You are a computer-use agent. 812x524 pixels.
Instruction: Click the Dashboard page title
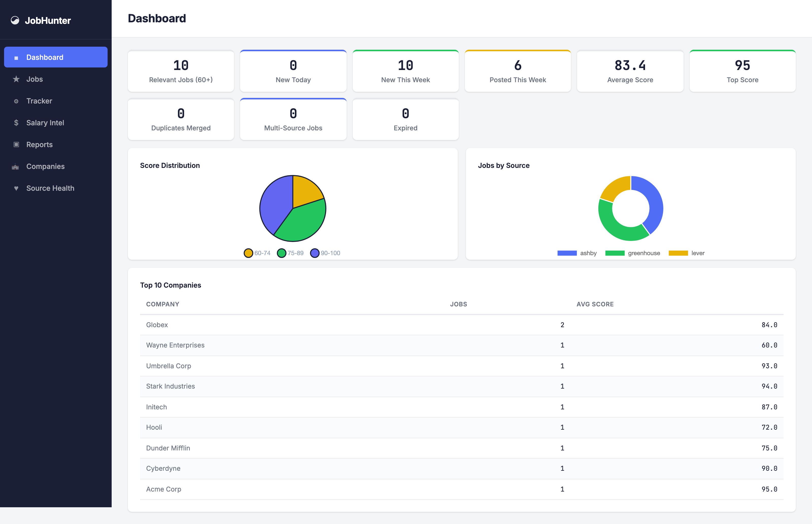pyautogui.click(x=157, y=18)
